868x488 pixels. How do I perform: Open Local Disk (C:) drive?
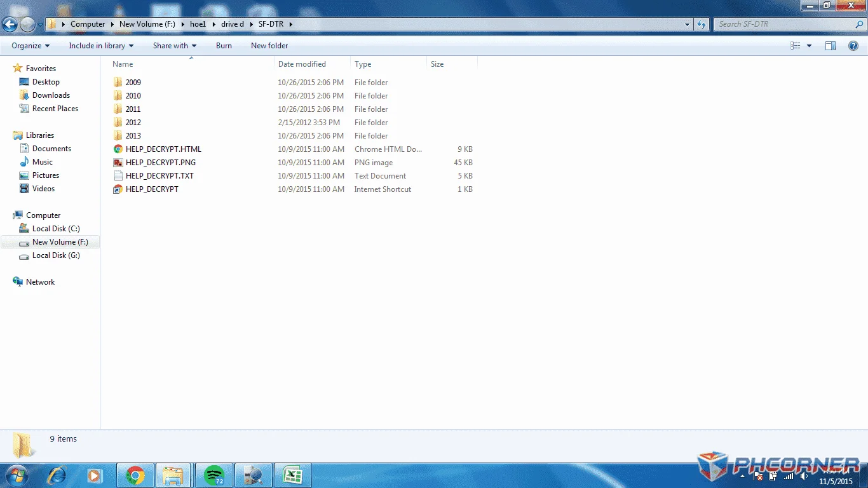click(56, 229)
